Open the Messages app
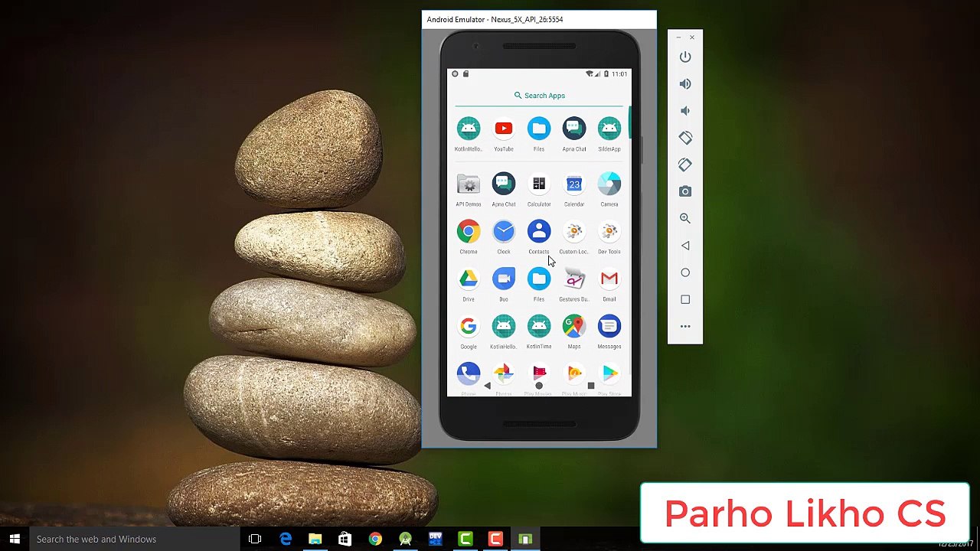Screen dimensions: 980x551 point(609,326)
